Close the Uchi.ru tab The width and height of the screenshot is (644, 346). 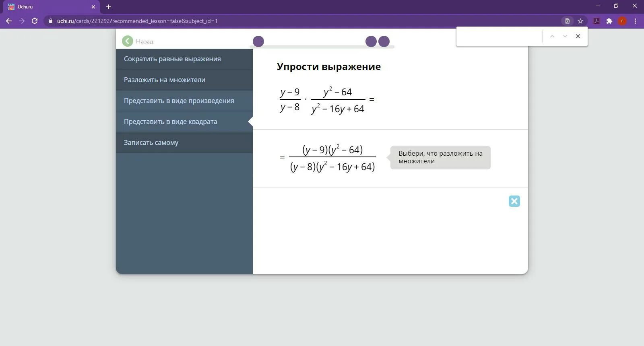[93, 7]
